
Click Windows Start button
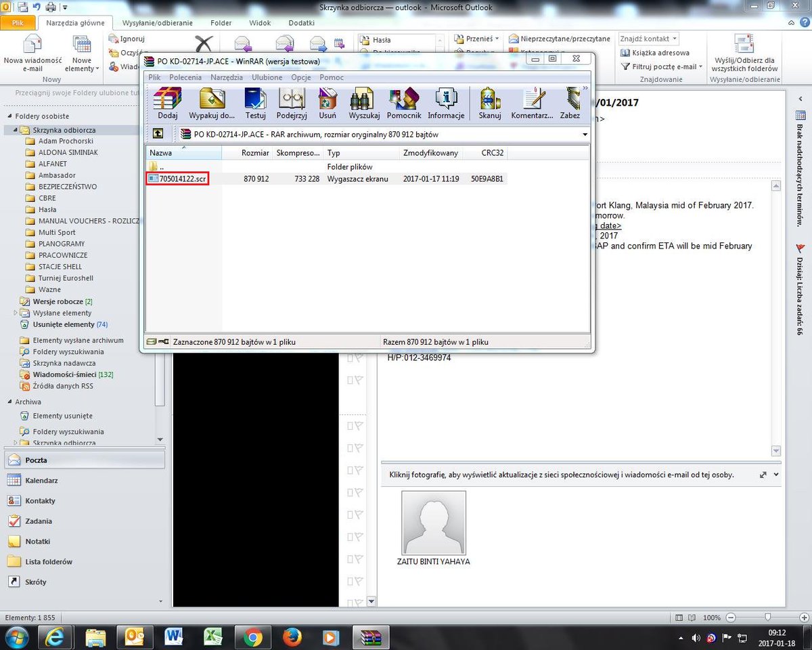tap(16, 637)
